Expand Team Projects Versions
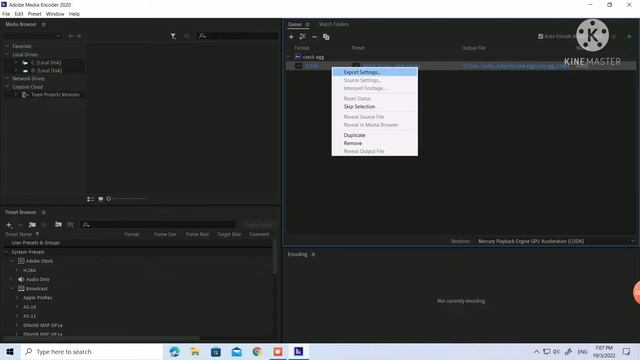The height and width of the screenshot is (360, 640). coord(16,95)
